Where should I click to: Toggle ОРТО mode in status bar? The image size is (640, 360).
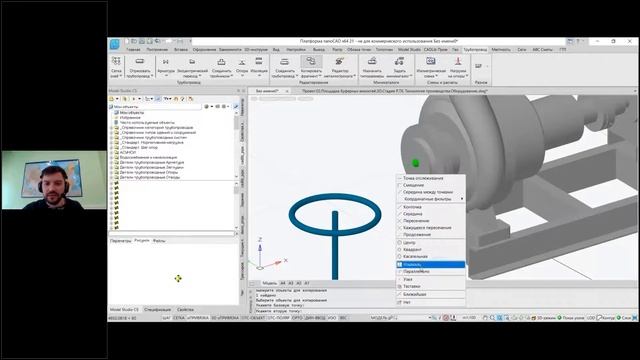tap(297, 318)
